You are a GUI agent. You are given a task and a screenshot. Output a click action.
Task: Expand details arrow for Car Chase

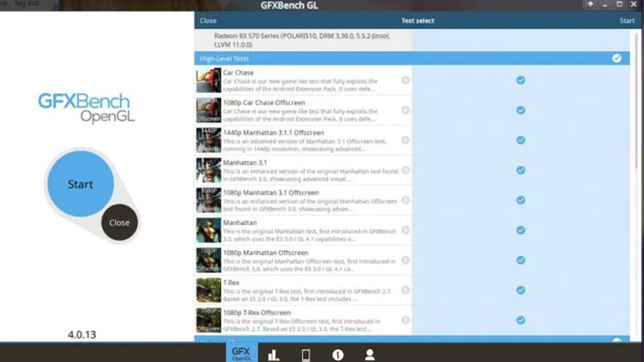point(406,80)
